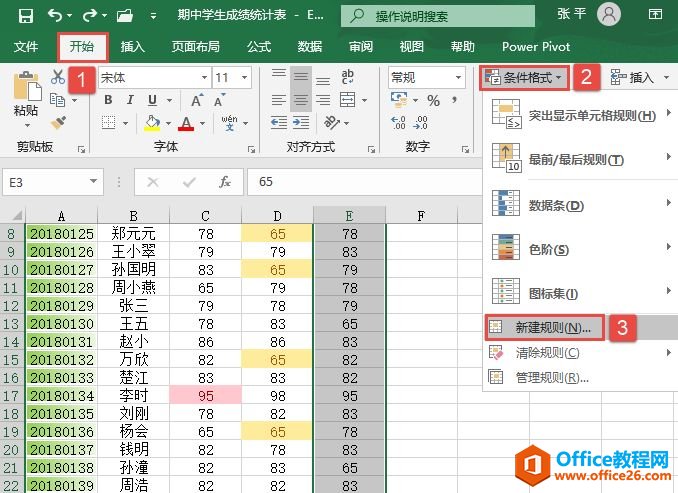
Task: Toggle Wrap Text icon
Action: click(348, 76)
